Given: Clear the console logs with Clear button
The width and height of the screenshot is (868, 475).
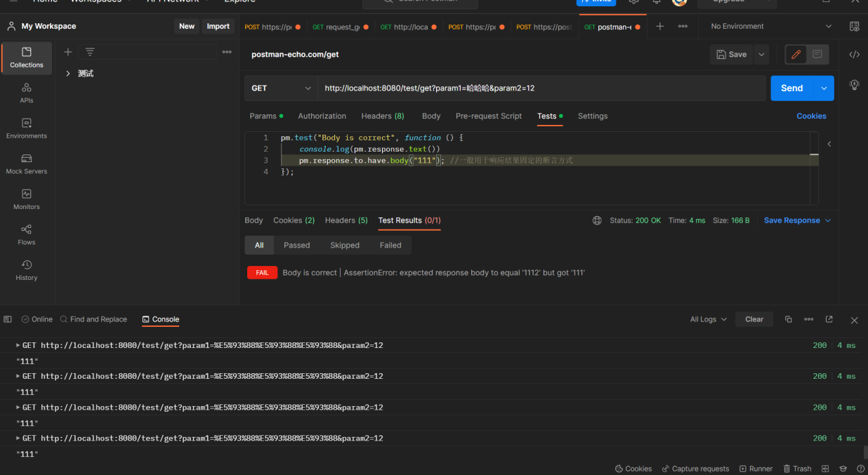Looking at the screenshot, I should click(754, 319).
